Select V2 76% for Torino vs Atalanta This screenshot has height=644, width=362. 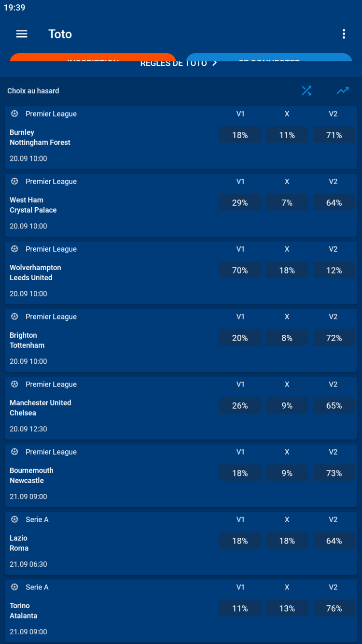tap(334, 609)
